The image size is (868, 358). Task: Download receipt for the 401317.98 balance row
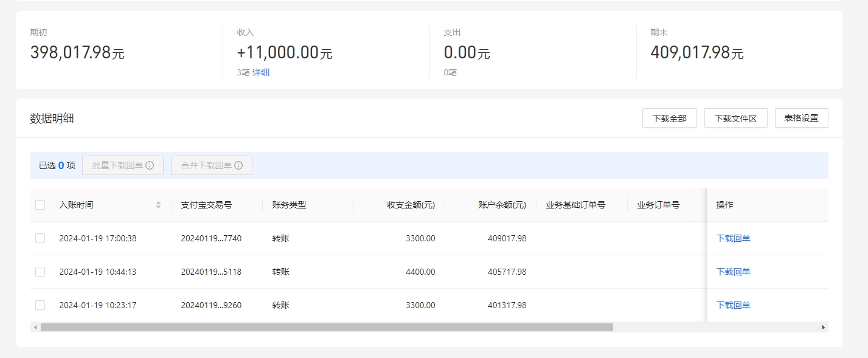734,305
